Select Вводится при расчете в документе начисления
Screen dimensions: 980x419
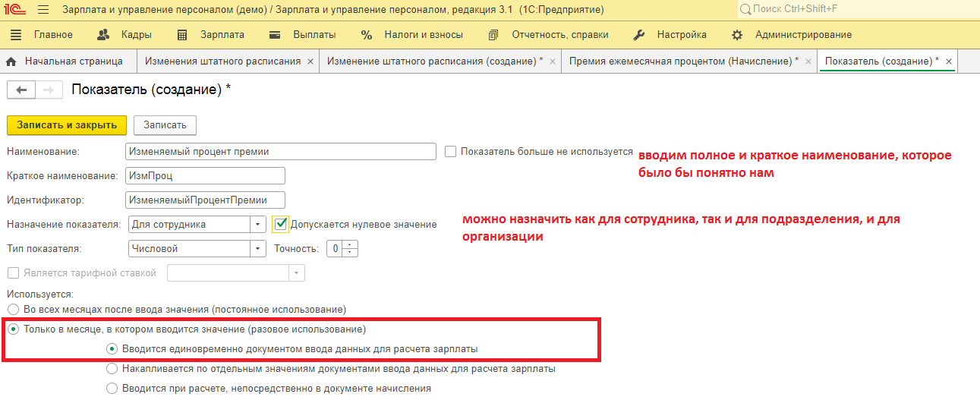112,389
